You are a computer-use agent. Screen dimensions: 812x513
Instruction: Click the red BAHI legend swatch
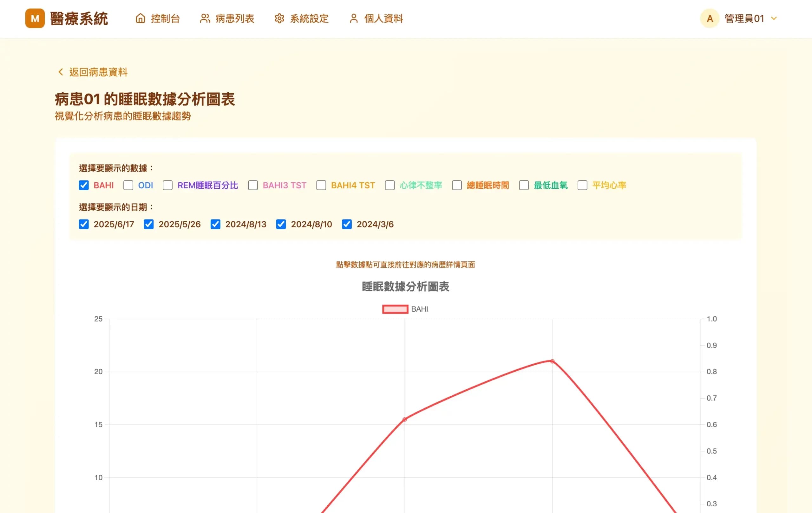click(x=395, y=309)
